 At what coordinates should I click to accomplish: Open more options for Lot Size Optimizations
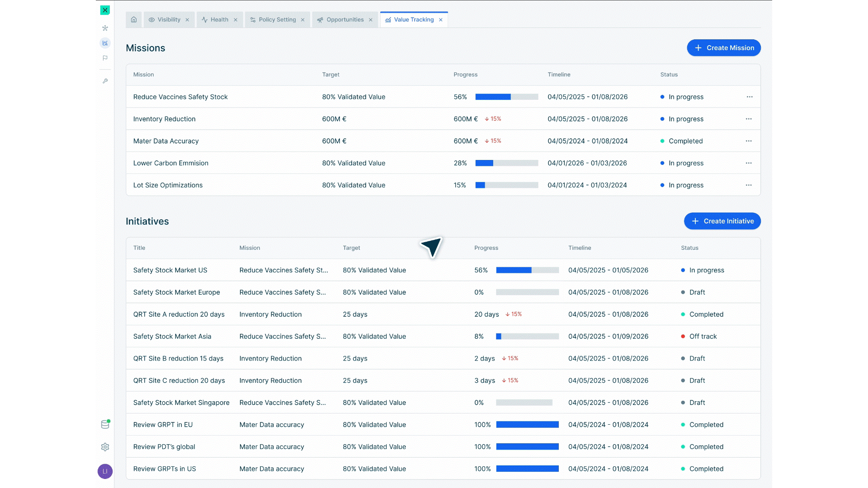(x=749, y=185)
